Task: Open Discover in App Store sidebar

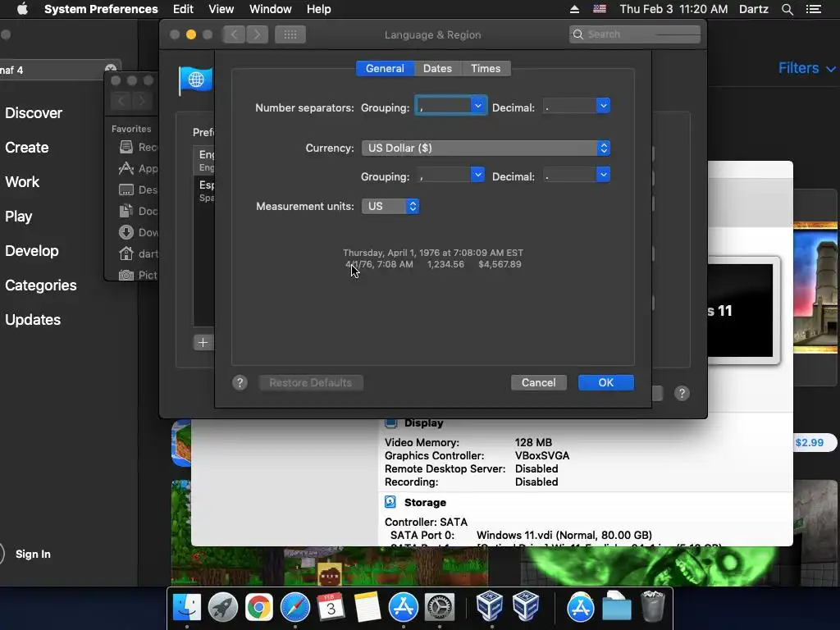Action: [x=34, y=113]
